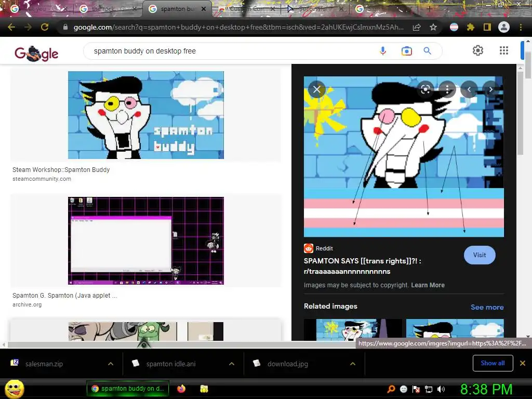Click the Learn More copyright link
The height and width of the screenshot is (399, 532).
click(x=428, y=285)
